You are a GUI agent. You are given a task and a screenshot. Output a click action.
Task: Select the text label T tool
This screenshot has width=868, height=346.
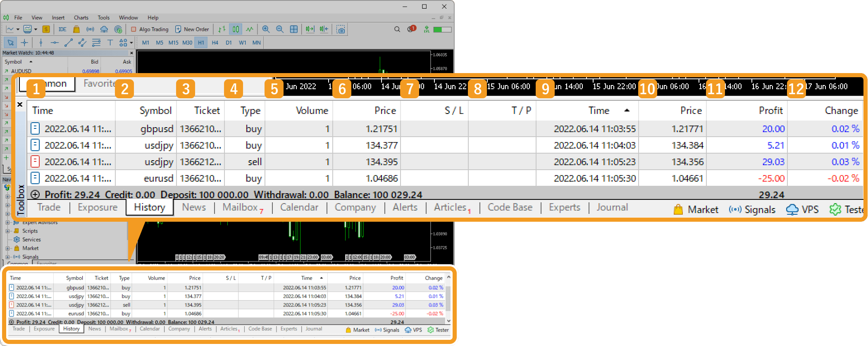click(110, 43)
